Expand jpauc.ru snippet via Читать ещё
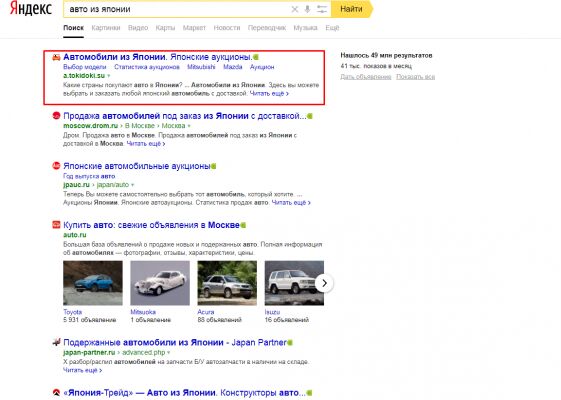The width and height of the screenshot is (561, 400). pos(291,203)
